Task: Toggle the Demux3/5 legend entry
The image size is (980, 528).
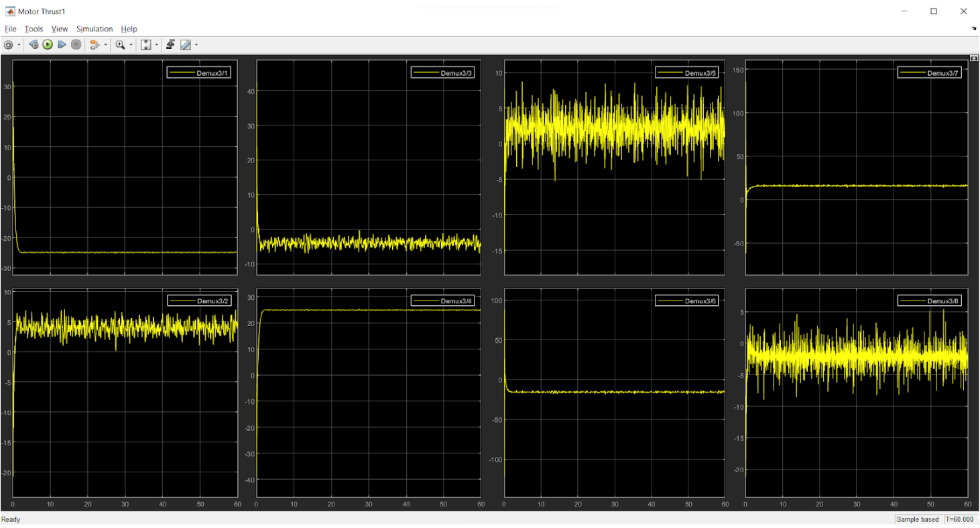Action: coord(688,72)
